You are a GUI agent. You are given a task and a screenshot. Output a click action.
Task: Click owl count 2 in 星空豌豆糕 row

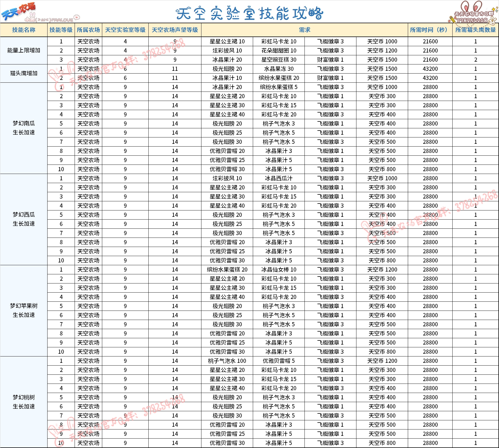476,60
